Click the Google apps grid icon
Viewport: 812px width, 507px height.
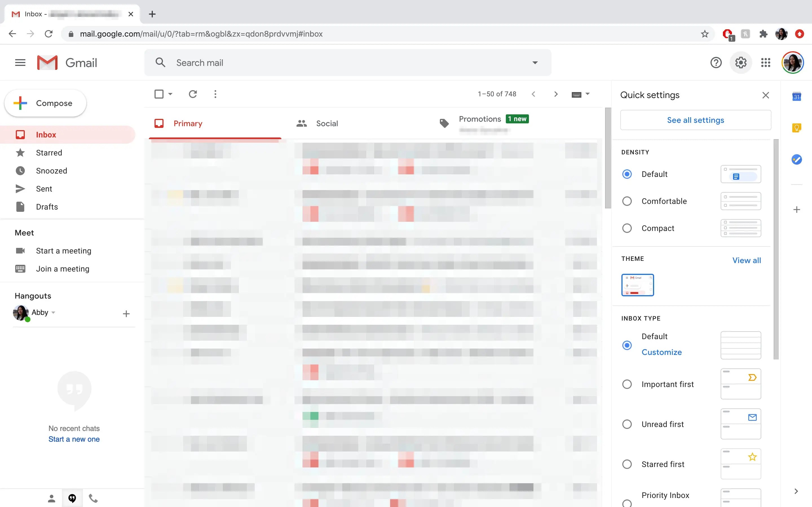click(x=765, y=63)
